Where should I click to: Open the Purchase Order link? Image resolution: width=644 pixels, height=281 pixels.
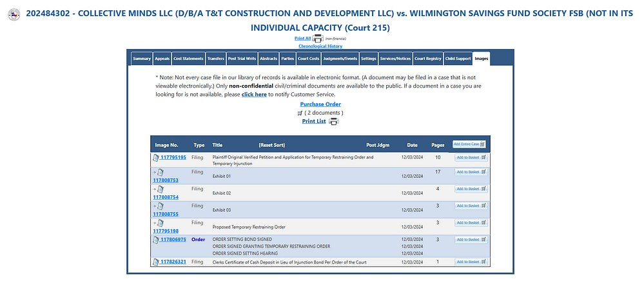320,104
